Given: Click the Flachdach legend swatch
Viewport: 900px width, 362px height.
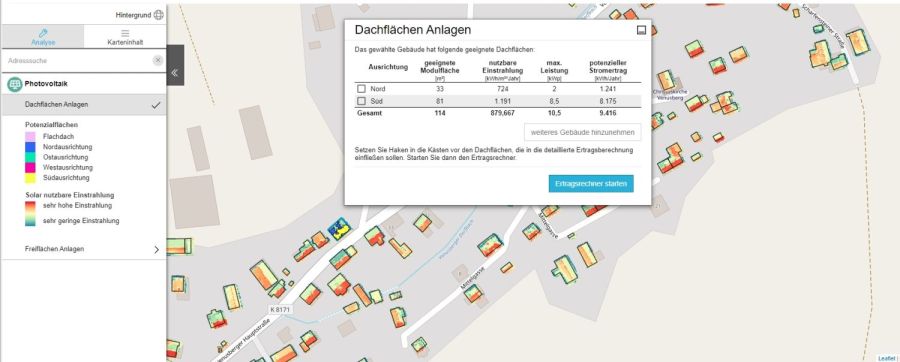Looking at the screenshot, I should 30,137.
